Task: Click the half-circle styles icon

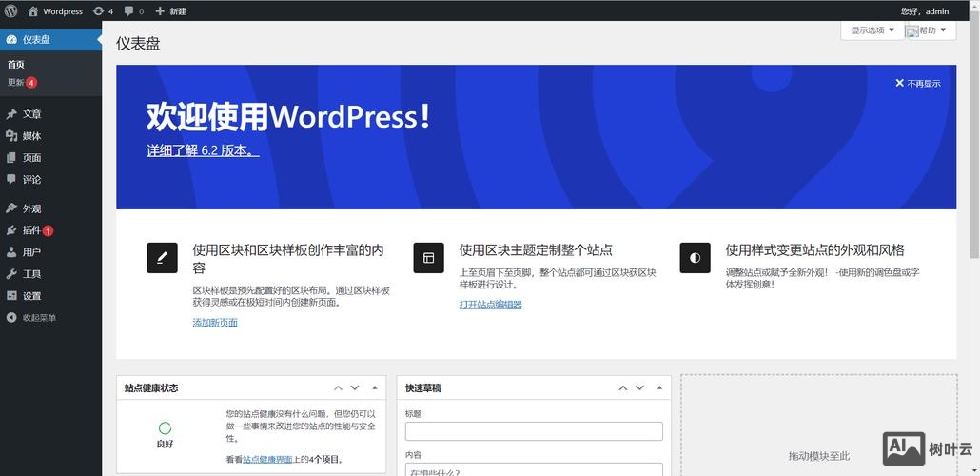Action: pos(695,258)
